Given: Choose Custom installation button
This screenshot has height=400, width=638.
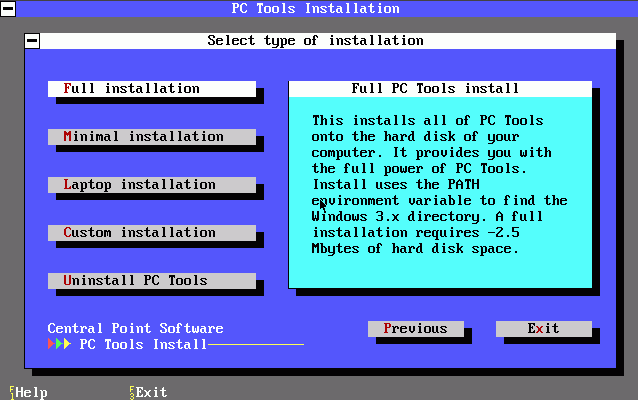Looking at the screenshot, I should click(152, 233).
